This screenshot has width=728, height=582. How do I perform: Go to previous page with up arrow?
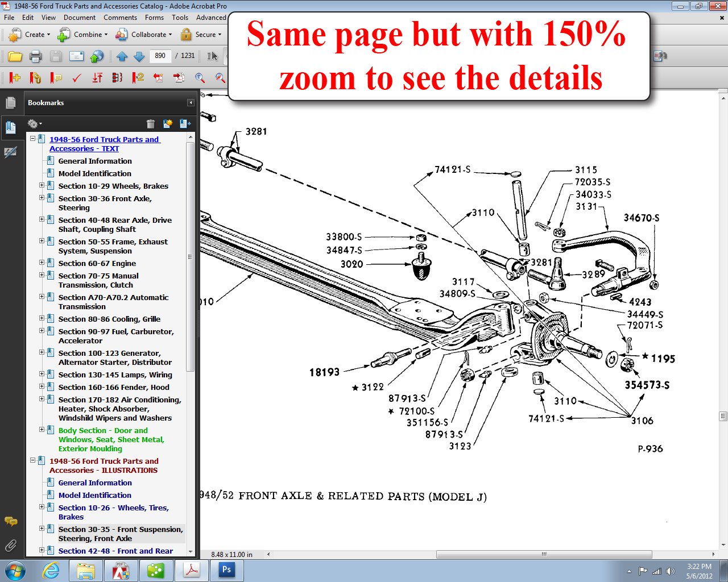pyautogui.click(x=122, y=56)
